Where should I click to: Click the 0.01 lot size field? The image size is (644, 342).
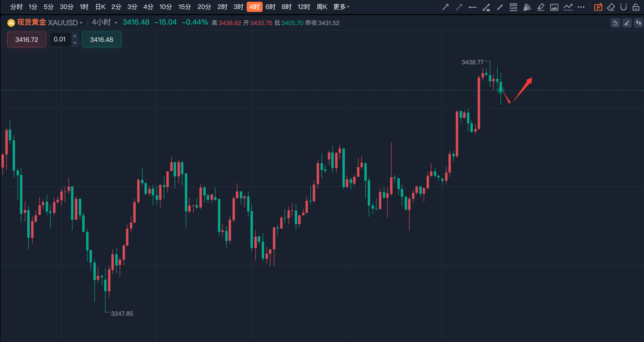pyautogui.click(x=60, y=39)
